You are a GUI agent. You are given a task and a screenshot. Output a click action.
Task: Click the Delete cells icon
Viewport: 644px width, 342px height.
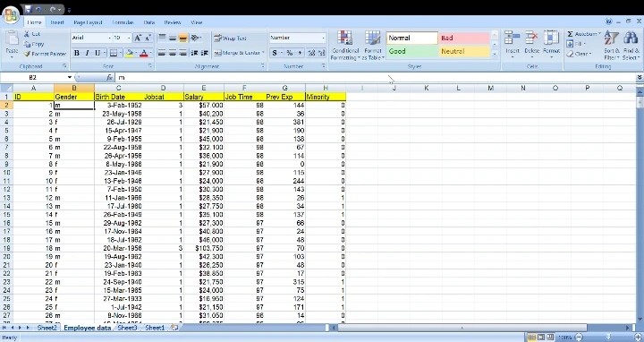[x=531, y=38]
